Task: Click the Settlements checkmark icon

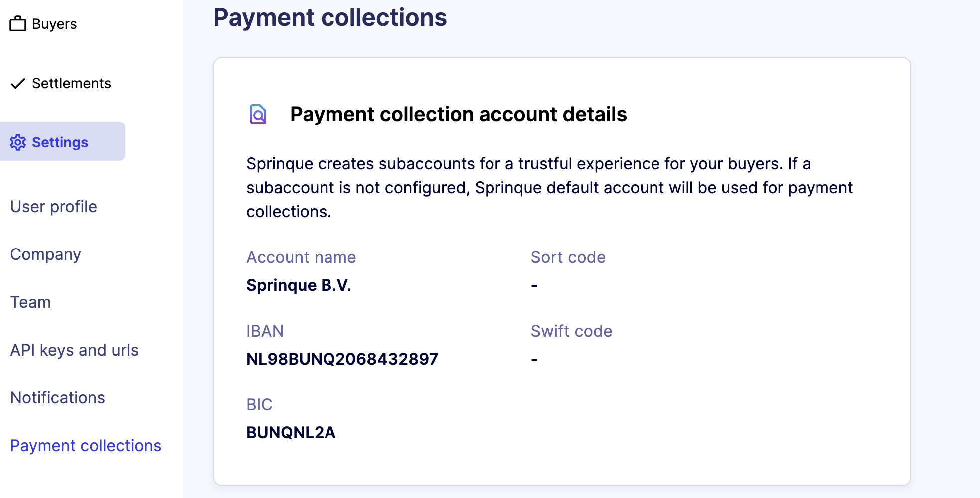Action: [18, 83]
